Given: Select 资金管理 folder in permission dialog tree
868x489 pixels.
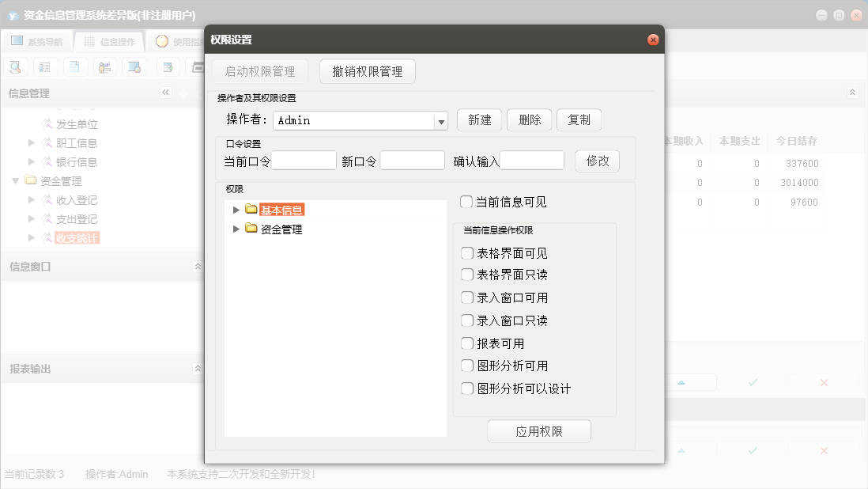Looking at the screenshot, I should pos(281,229).
